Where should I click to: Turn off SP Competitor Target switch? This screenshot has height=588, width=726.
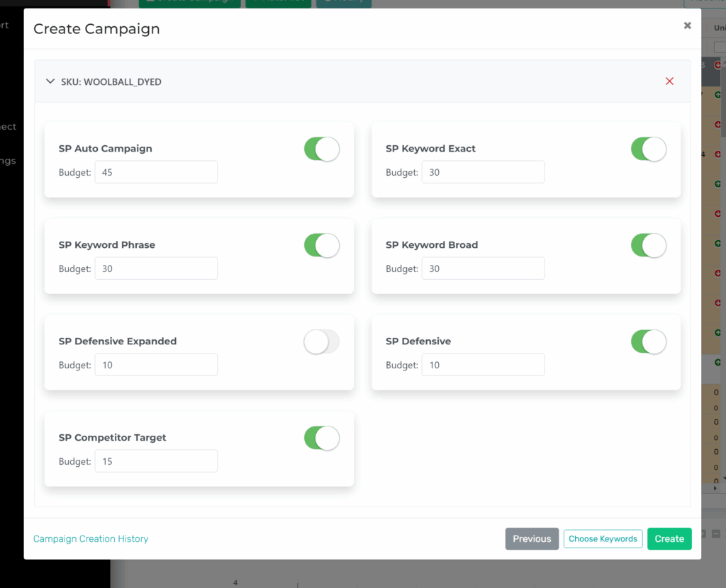pos(322,438)
